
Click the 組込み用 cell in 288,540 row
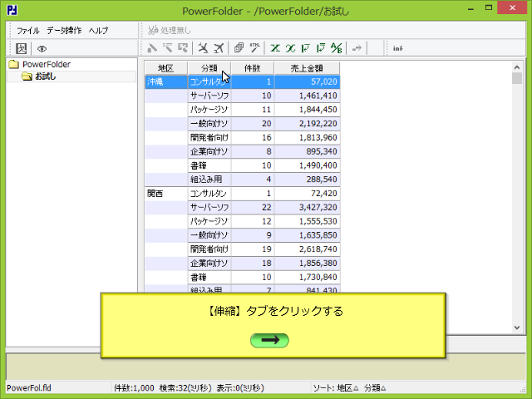[209, 180]
